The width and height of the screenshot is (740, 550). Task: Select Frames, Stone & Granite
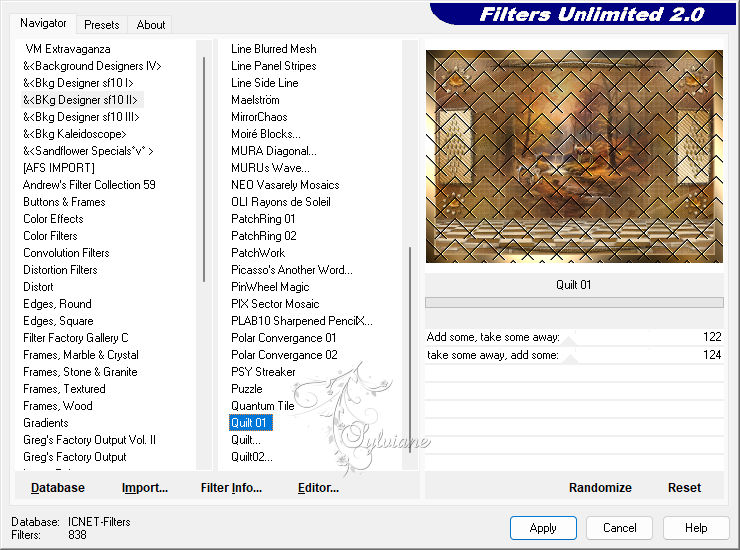pos(80,372)
